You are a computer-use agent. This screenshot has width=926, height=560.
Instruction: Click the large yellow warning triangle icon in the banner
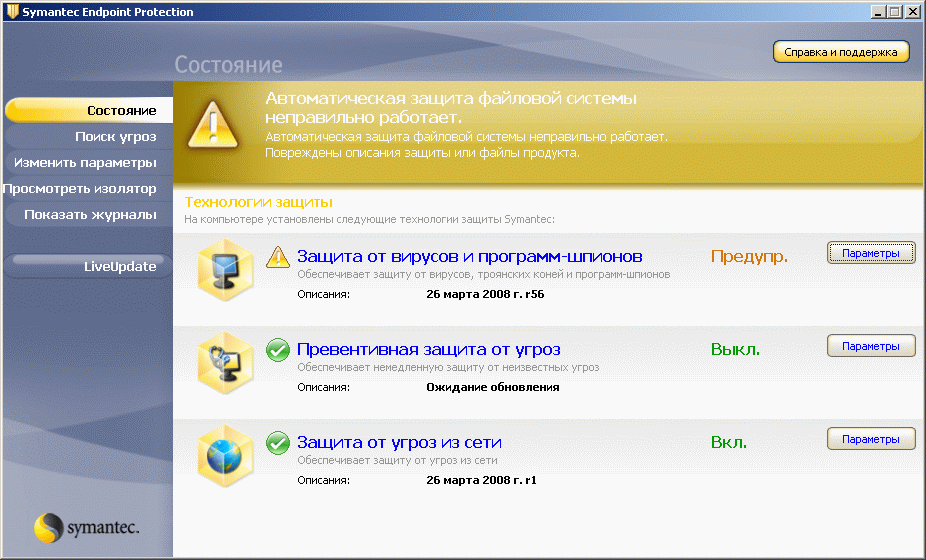[x=213, y=125]
